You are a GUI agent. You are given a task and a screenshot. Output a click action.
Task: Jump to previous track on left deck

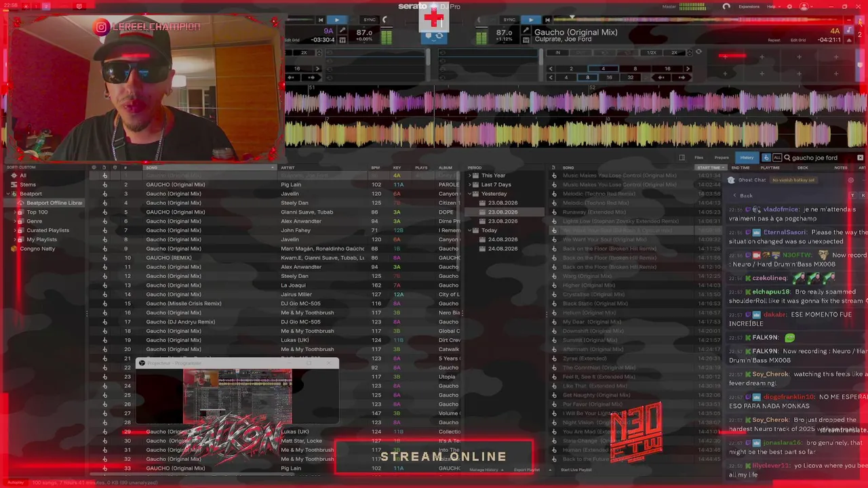tap(321, 20)
